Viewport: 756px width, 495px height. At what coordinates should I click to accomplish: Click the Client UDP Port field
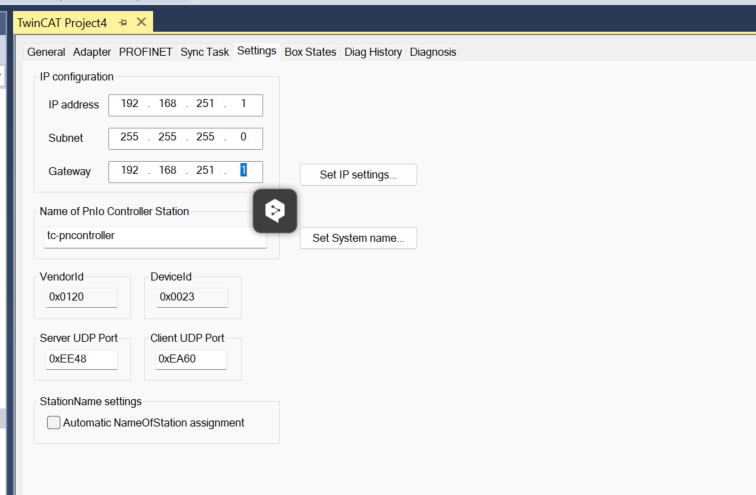coord(191,359)
